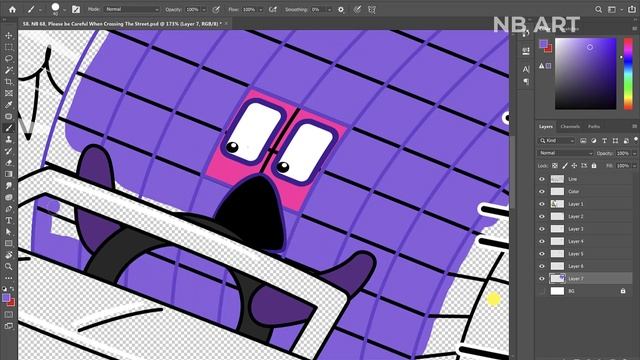Select the Crop tool
The height and width of the screenshot is (360, 640).
[9, 82]
